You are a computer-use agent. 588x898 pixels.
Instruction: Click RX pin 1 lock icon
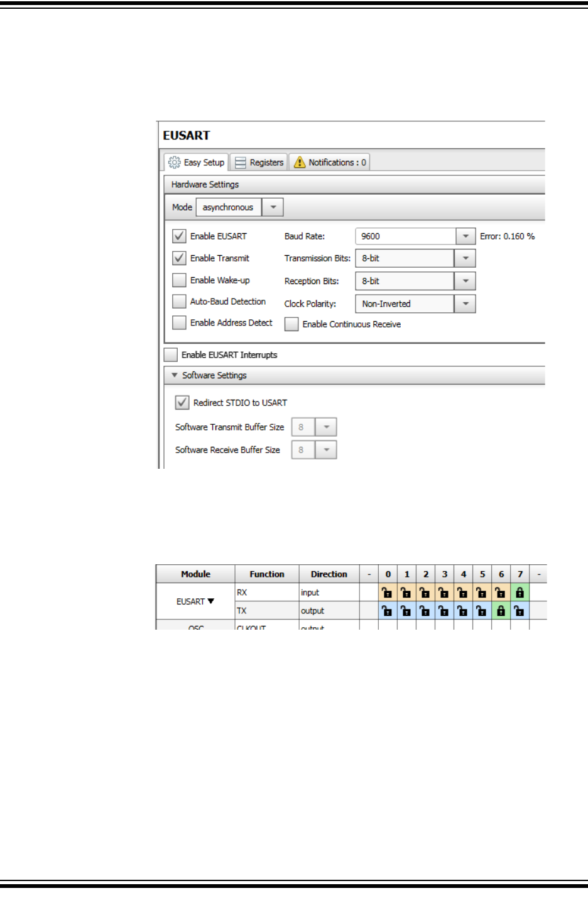[x=406, y=593]
